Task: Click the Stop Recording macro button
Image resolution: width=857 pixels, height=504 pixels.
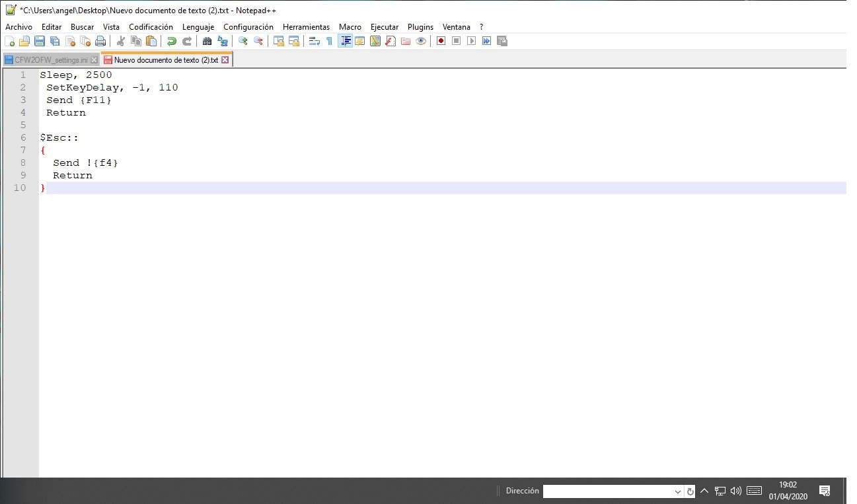Action: [x=456, y=41]
